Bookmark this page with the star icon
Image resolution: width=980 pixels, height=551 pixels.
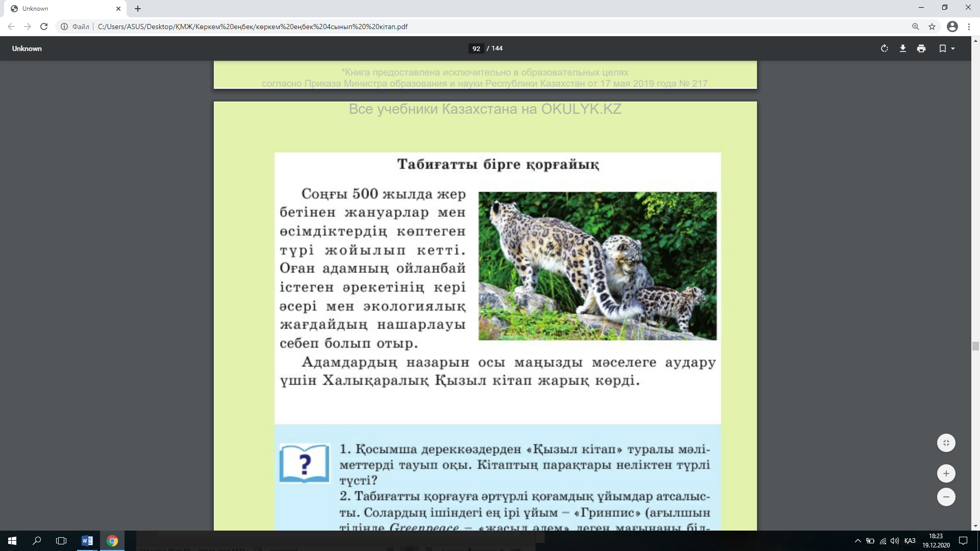[932, 27]
